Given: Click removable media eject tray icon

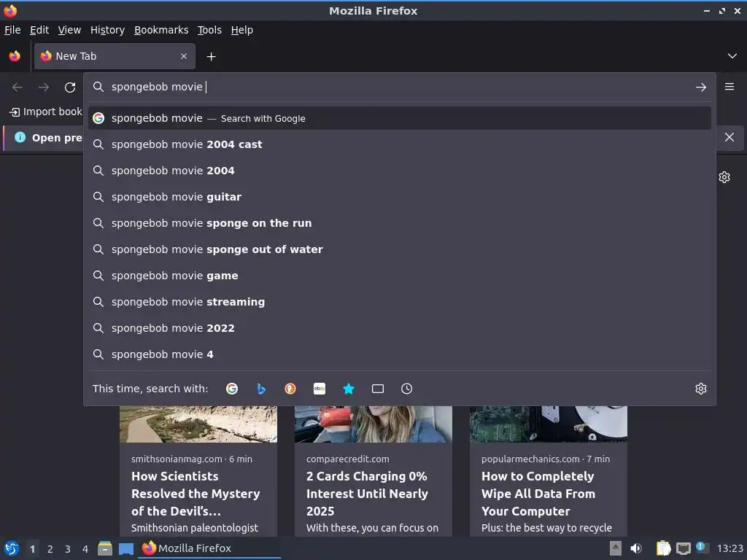Looking at the screenshot, I should click(x=616, y=548).
